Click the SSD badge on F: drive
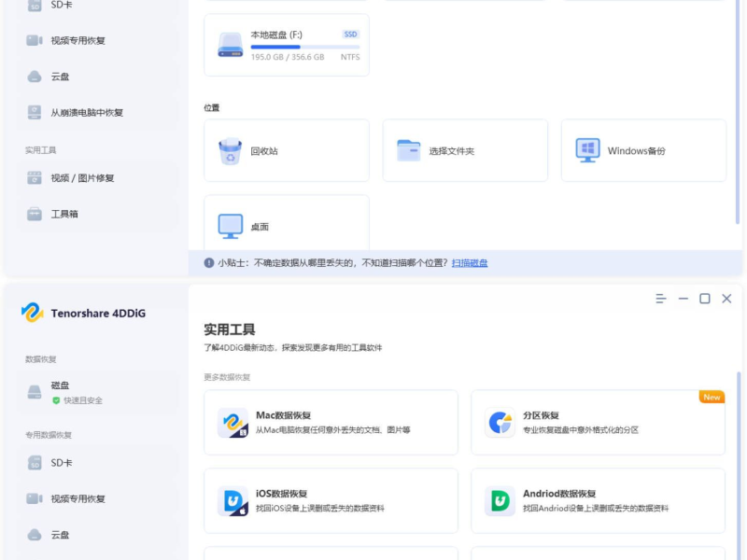Image resolution: width=747 pixels, height=560 pixels. coord(351,35)
